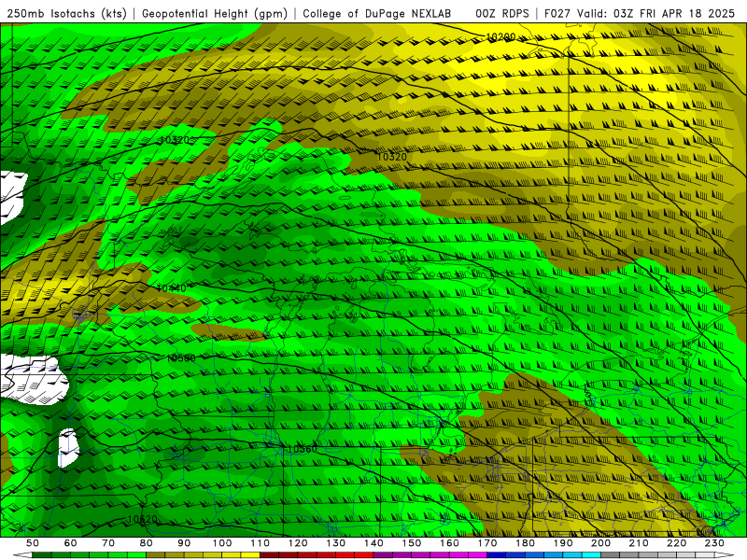Click the dark blue swatch starting at 170
747x560 pixels.
click(x=497, y=555)
